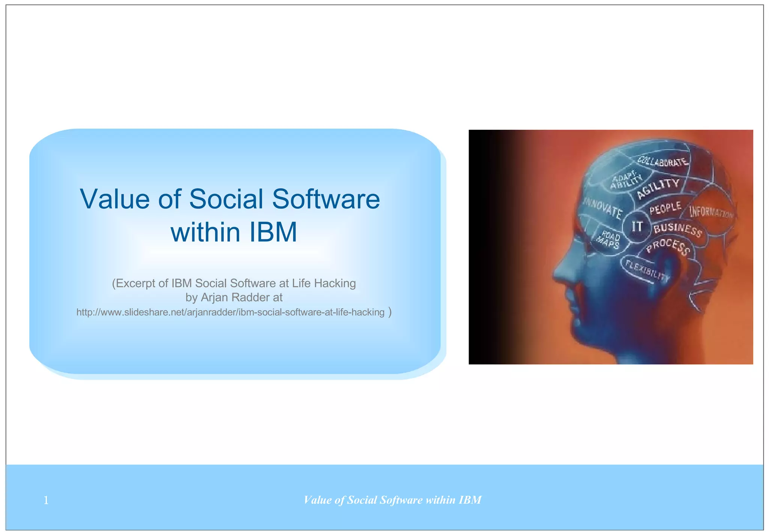The width and height of the screenshot is (769, 532).
Task: Click the 'Value of Social Software' title text
Action: click(230, 198)
